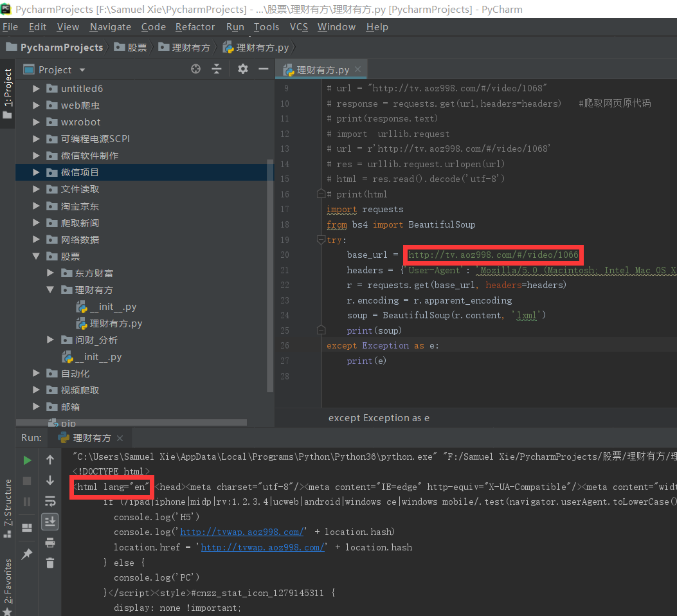Image resolution: width=677 pixels, height=616 pixels.
Task: Click the up arrow in Run toolbar
Action: coord(50,460)
